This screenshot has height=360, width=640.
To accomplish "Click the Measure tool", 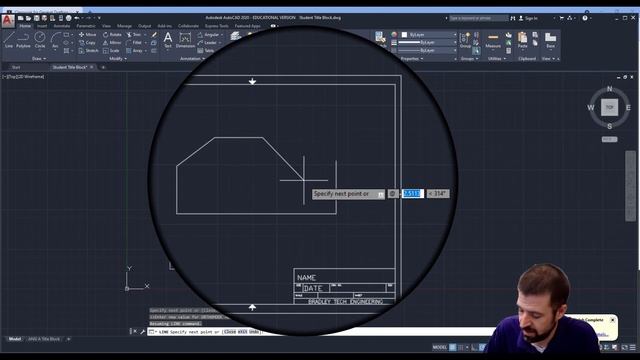I will tap(493, 40).
